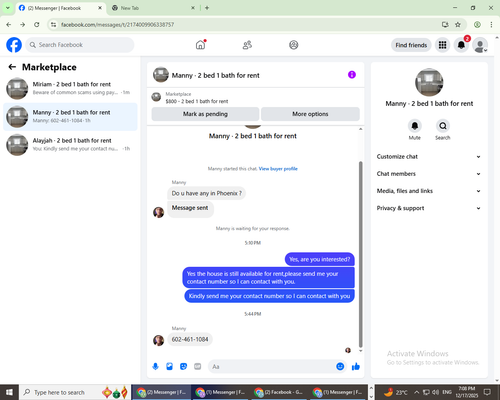Image resolution: width=500 pixels, height=400 pixels.
Task: Click More options button
Action: point(310,114)
